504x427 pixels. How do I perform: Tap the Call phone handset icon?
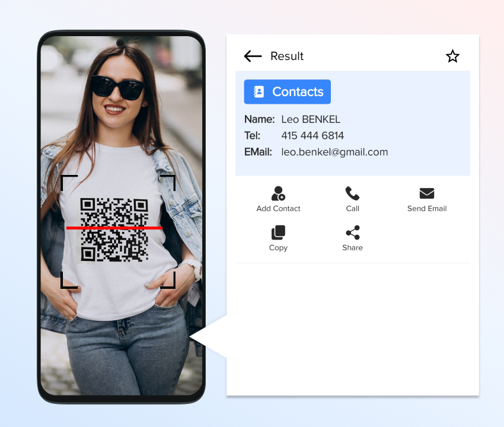[352, 193]
